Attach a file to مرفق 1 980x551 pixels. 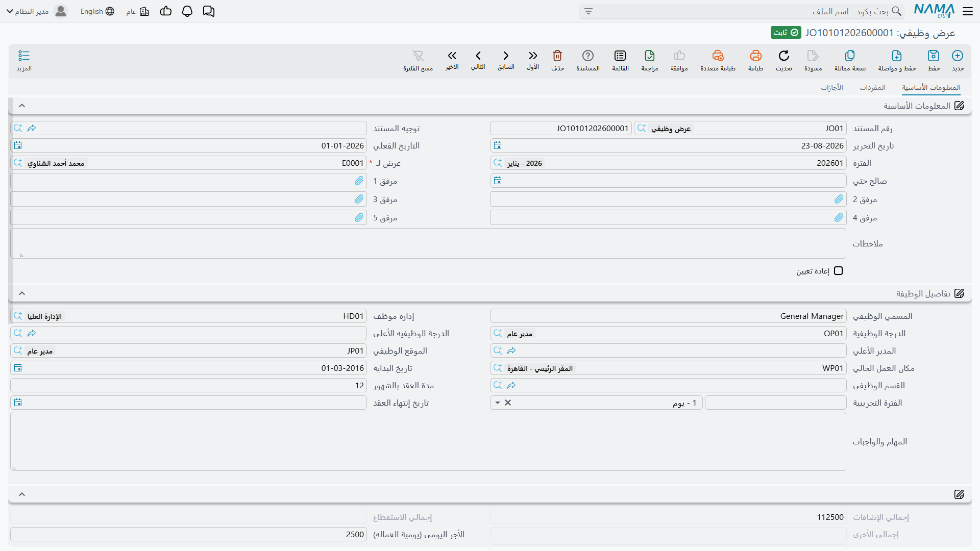pyautogui.click(x=359, y=181)
